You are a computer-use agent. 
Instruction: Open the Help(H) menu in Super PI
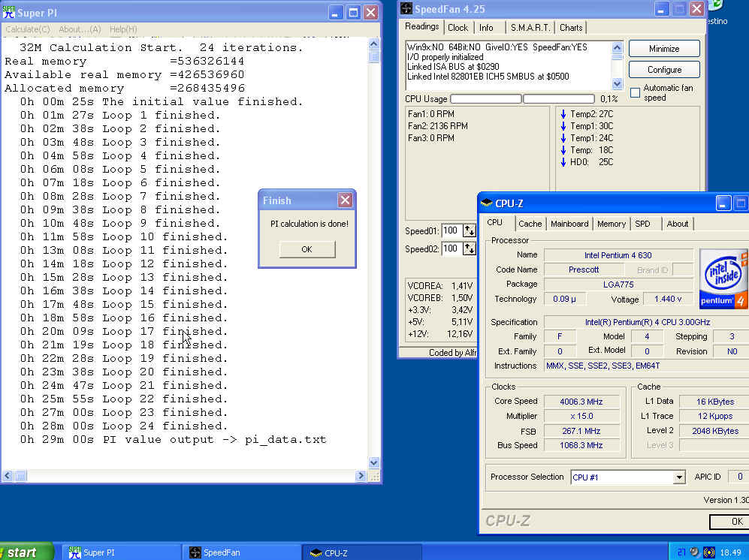coord(123,29)
